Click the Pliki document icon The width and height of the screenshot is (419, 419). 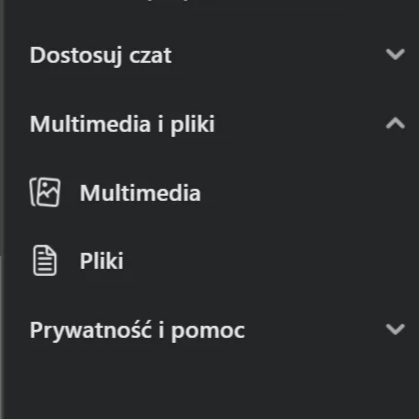[x=45, y=261]
